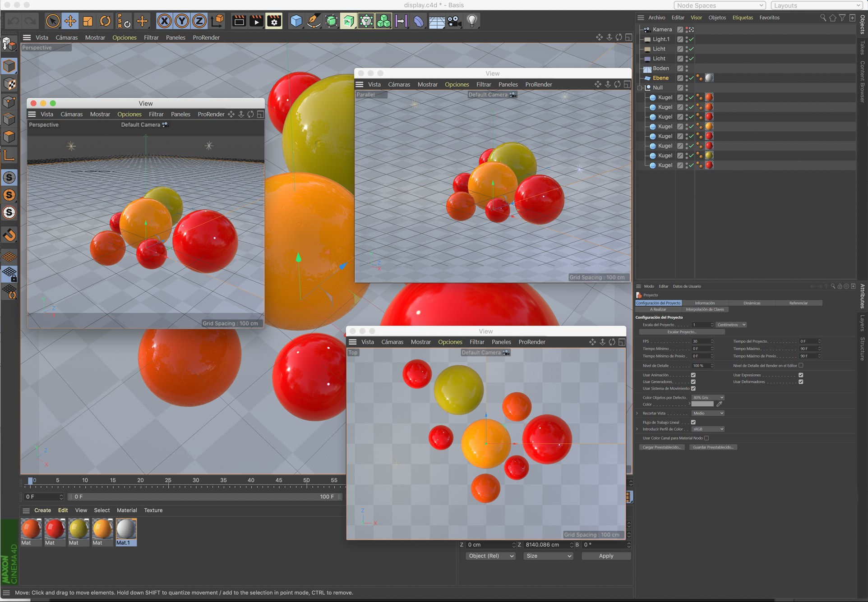
Task: Add a Light object from toolbar
Action: click(x=472, y=21)
